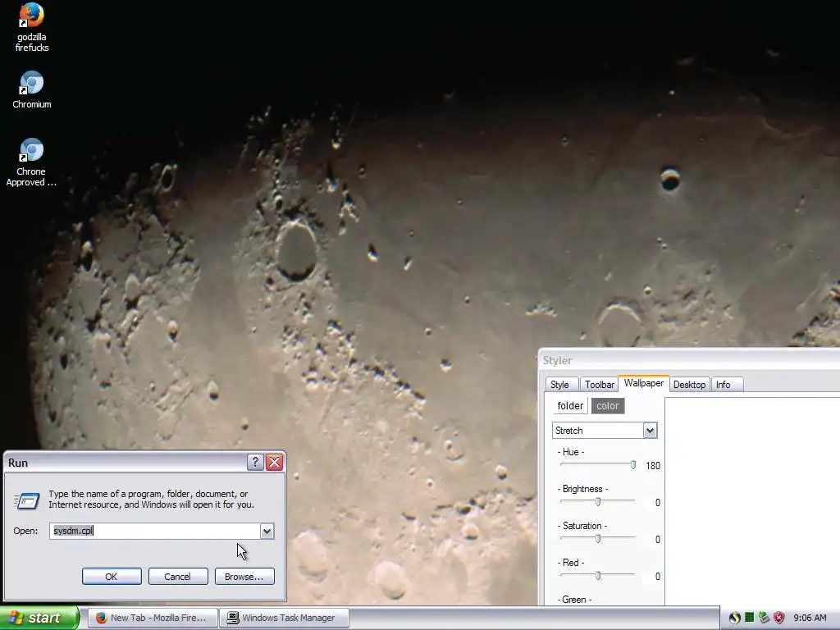The height and width of the screenshot is (630, 840).
Task: Click Cancel in the Run dialog
Action: (178, 577)
